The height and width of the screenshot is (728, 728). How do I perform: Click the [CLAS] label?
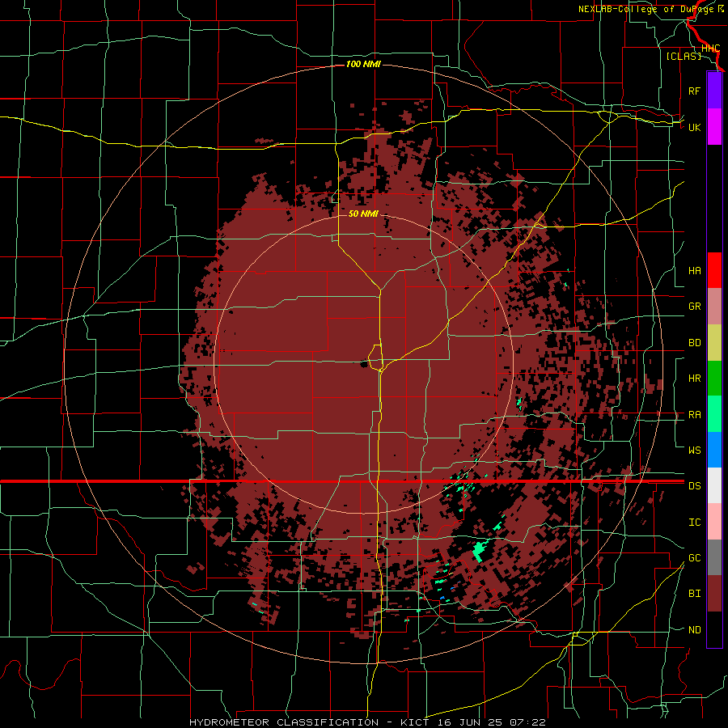point(684,56)
